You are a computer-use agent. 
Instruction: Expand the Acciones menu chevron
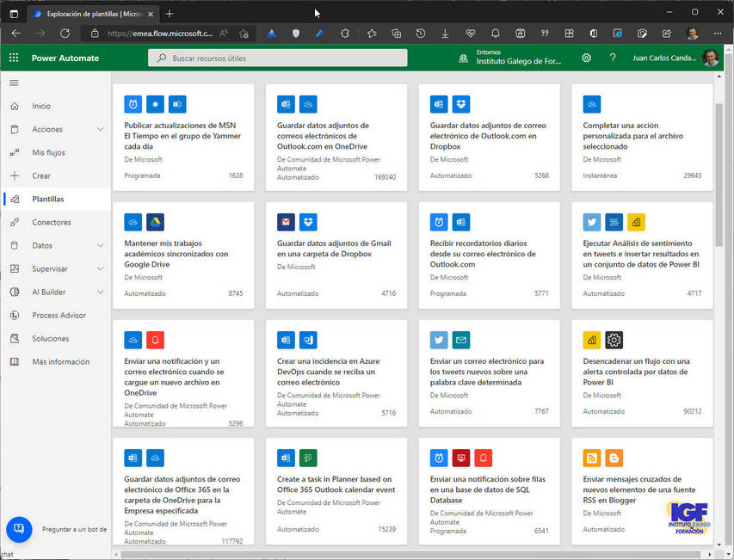click(101, 130)
